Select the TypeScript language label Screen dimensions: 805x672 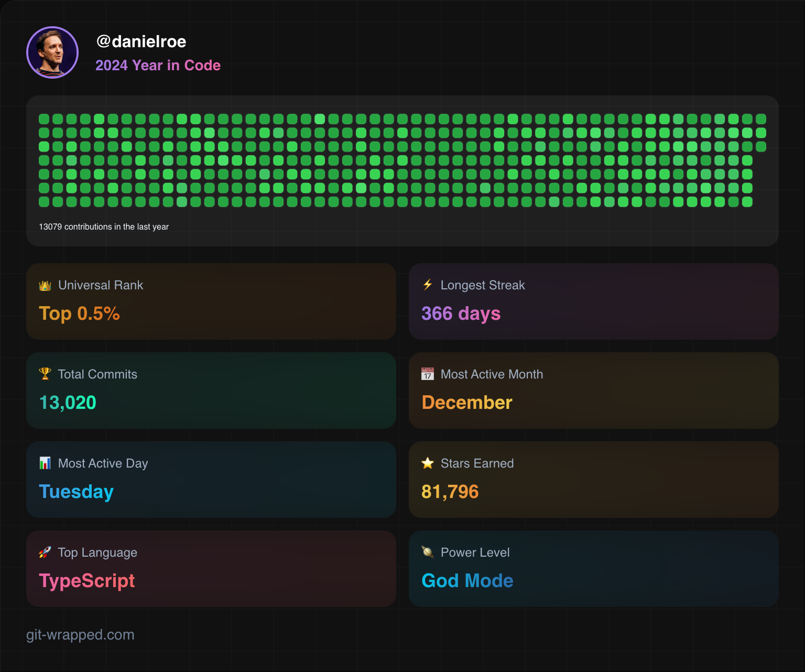[x=87, y=581]
